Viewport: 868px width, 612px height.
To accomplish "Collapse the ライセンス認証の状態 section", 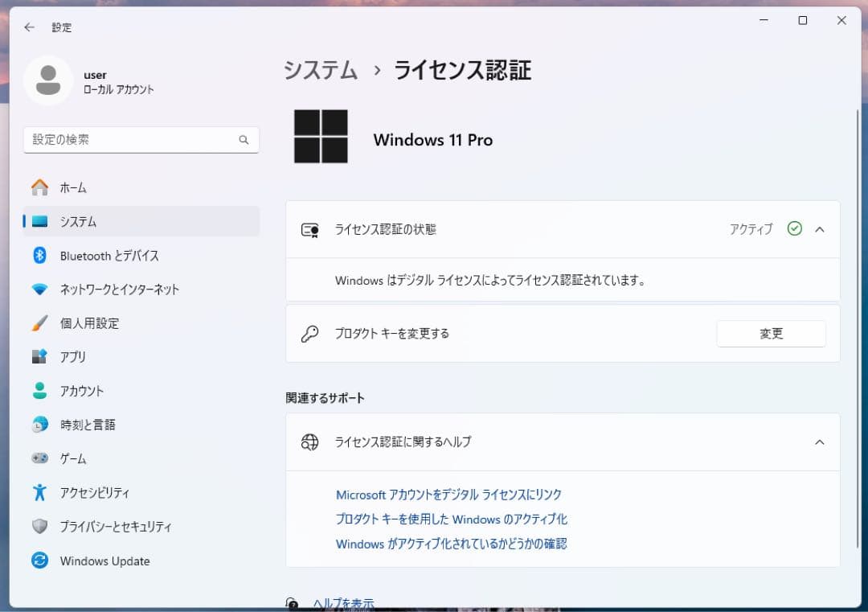I will point(820,228).
